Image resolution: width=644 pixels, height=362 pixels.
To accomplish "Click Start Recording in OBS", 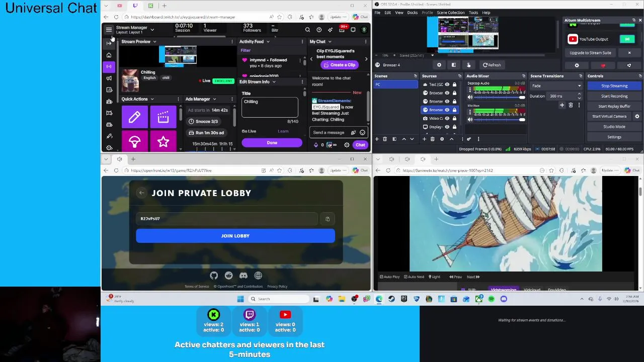I will tap(614, 96).
